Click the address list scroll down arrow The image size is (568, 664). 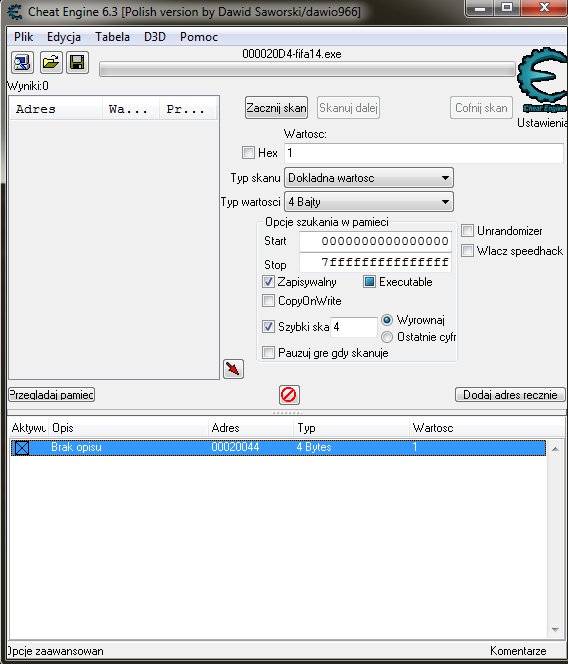click(555, 630)
